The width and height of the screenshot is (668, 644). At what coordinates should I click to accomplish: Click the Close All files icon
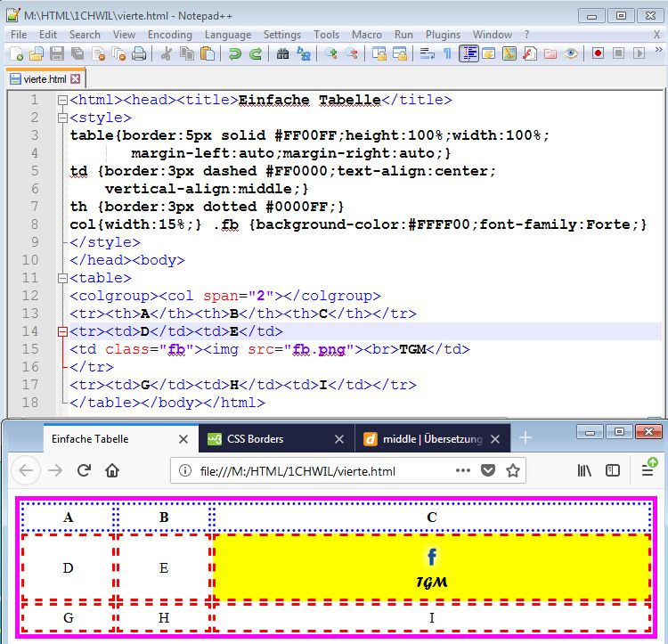point(118,53)
